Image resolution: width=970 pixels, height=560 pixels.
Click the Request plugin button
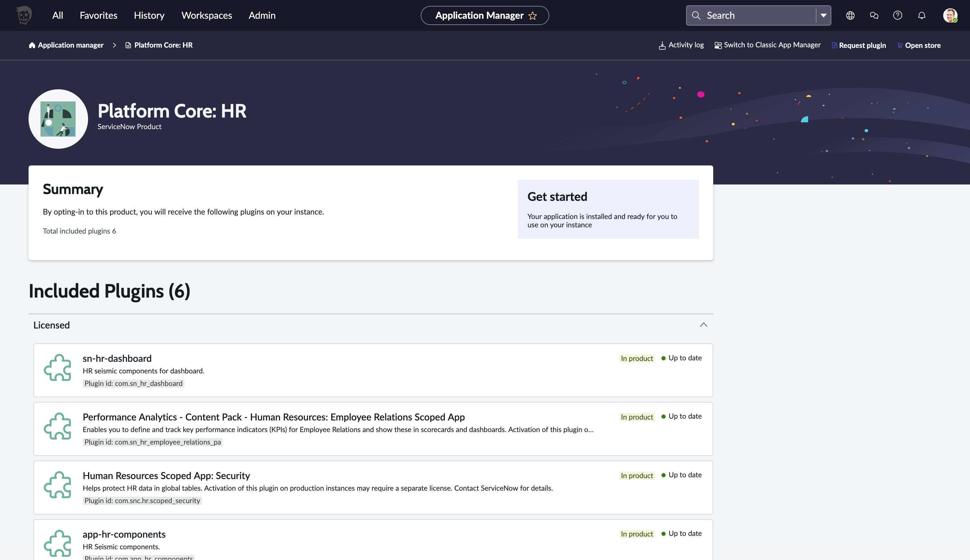point(858,46)
